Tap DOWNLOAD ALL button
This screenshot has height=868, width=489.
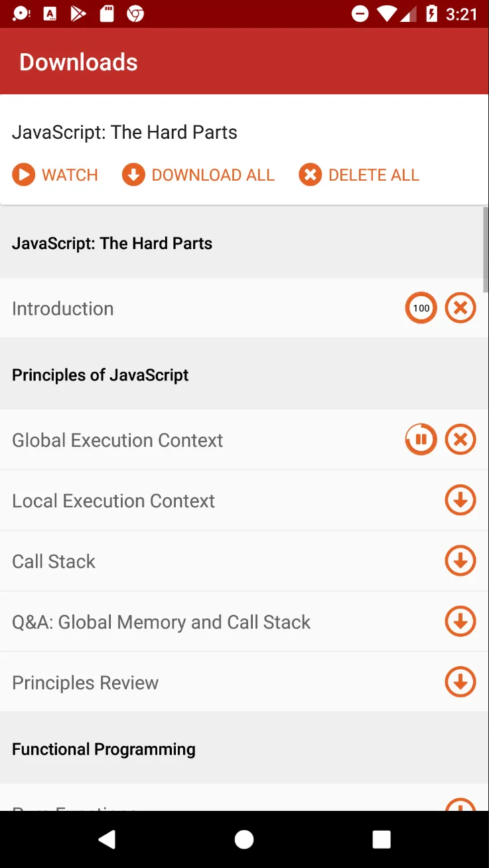(198, 175)
